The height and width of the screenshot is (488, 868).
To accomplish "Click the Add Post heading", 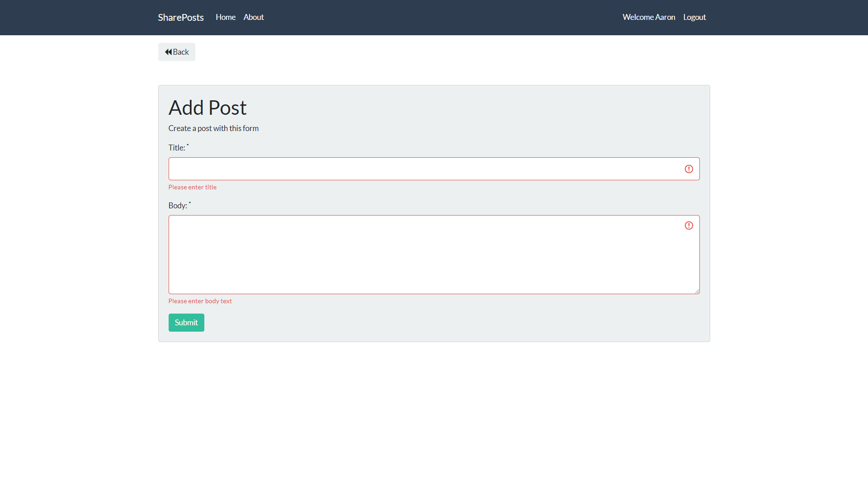I will pos(207,108).
